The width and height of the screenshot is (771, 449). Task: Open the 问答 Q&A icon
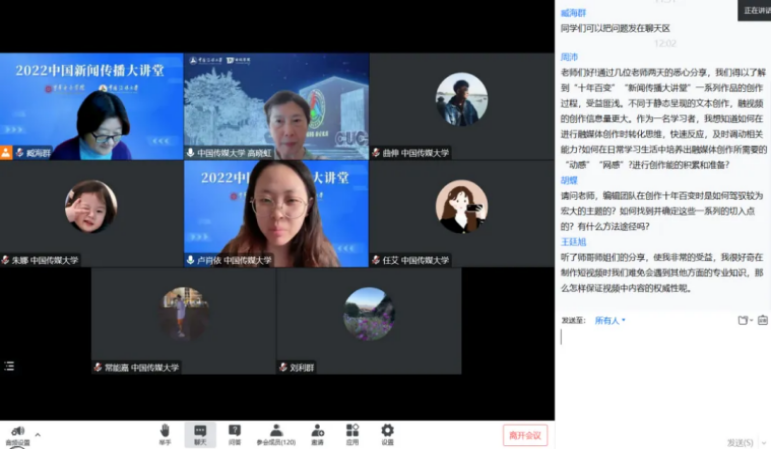(x=235, y=432)
